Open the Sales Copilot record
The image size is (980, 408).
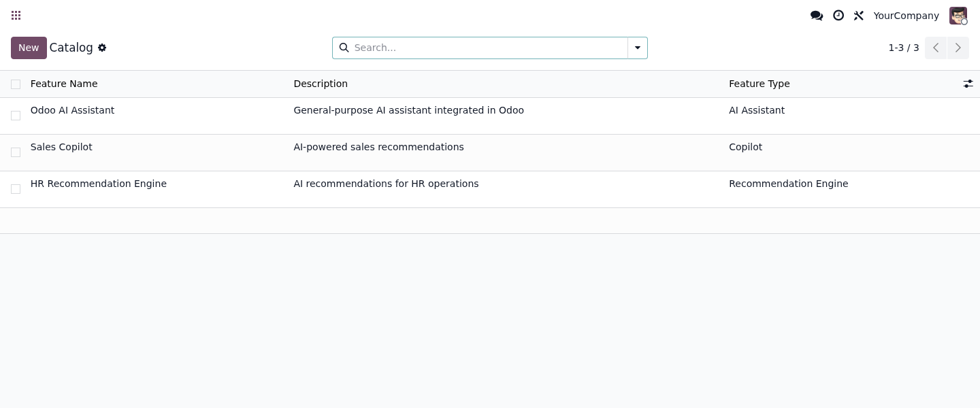pyautogui.click(x=61, y=147)
